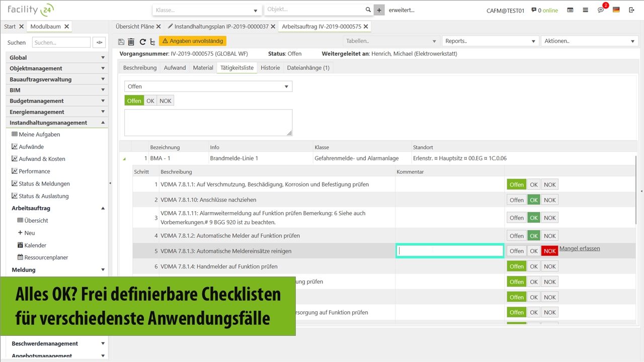Open the Klasse dropdown
The width and height of the screenshot is (644, 362).
pyautogui.click(x=208, y=10)
